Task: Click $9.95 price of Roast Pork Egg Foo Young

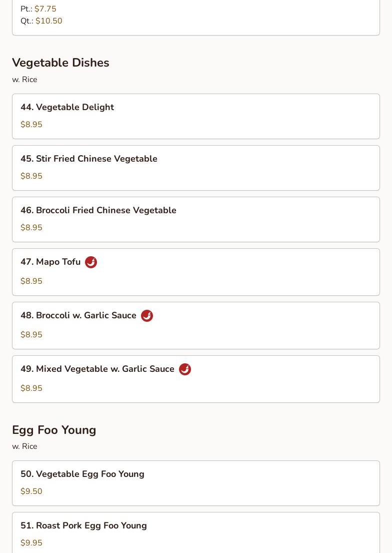Action: (31, 543)
